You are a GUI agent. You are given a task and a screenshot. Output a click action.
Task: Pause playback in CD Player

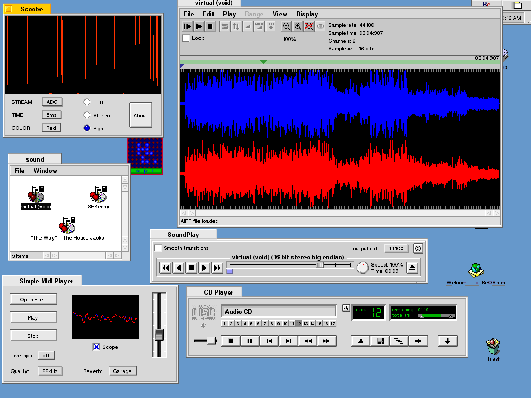[x=249, y=341]
